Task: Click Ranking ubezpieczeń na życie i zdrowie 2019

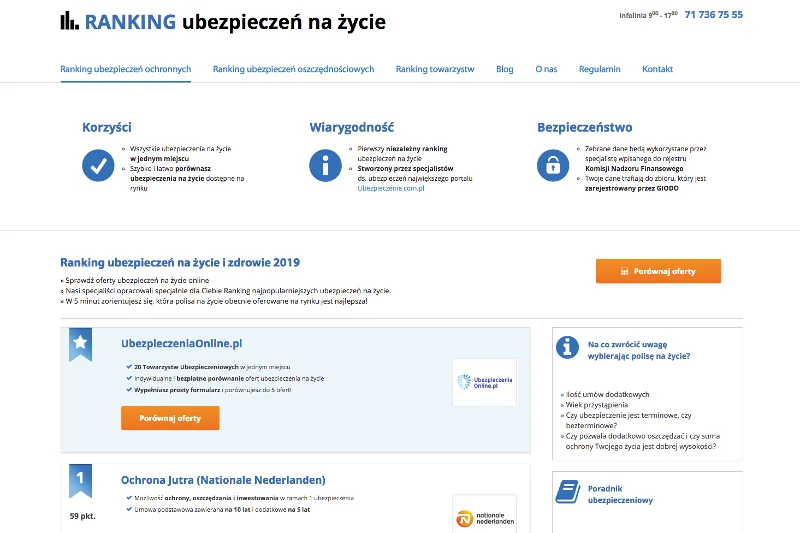Action: 180,262
